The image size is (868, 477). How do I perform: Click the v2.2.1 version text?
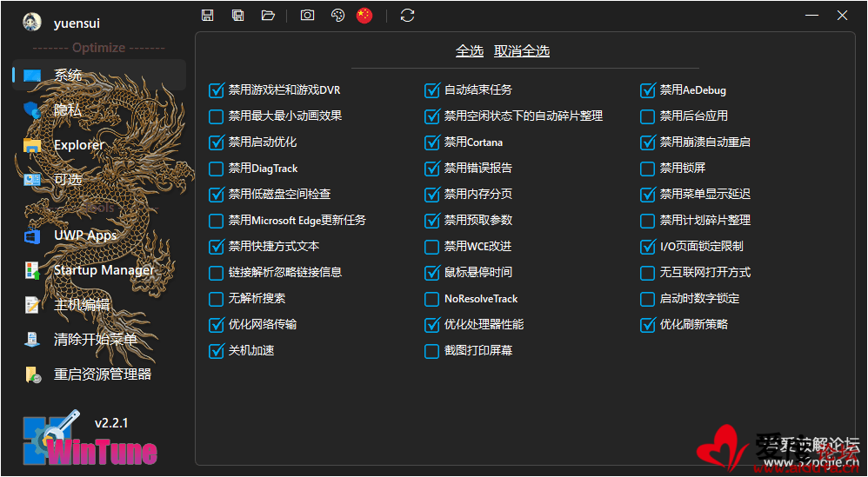[x=111, y=423]
